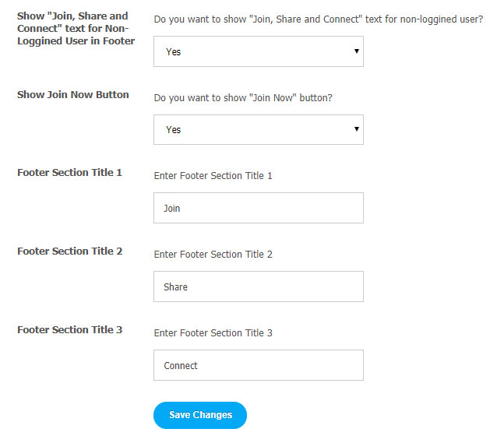
Task: Focus the Footer Section Title 2 input field
Action: coord(258,287)
